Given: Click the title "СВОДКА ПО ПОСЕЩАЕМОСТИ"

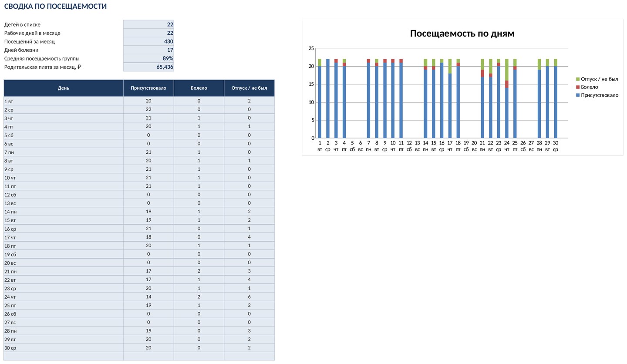Looking at the screenshot, I should 55,7.
